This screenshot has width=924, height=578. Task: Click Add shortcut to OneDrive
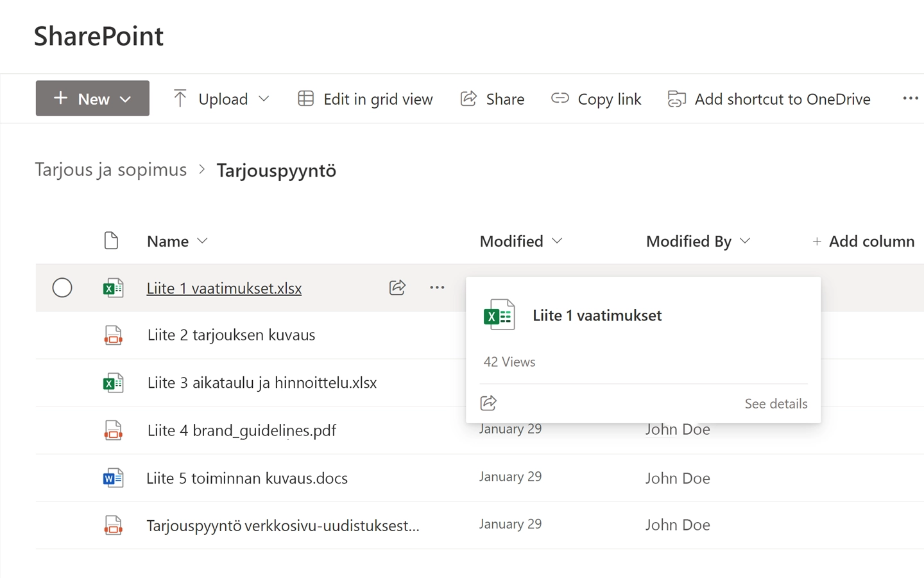click(769, 99)
